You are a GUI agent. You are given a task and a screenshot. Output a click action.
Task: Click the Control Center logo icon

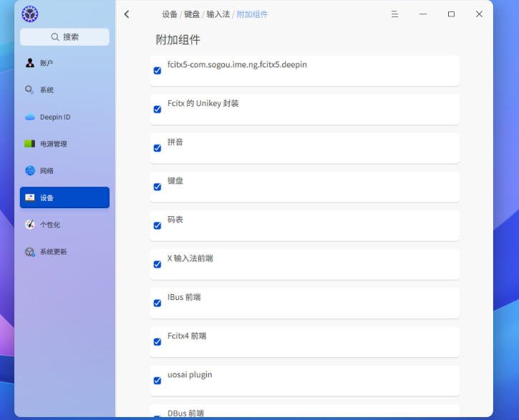pos(30,14)
